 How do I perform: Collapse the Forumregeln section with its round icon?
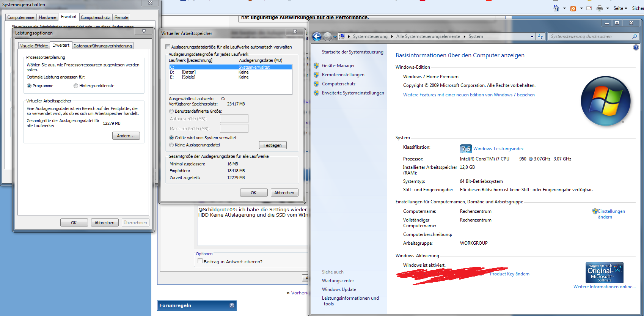tap(232, 305)
